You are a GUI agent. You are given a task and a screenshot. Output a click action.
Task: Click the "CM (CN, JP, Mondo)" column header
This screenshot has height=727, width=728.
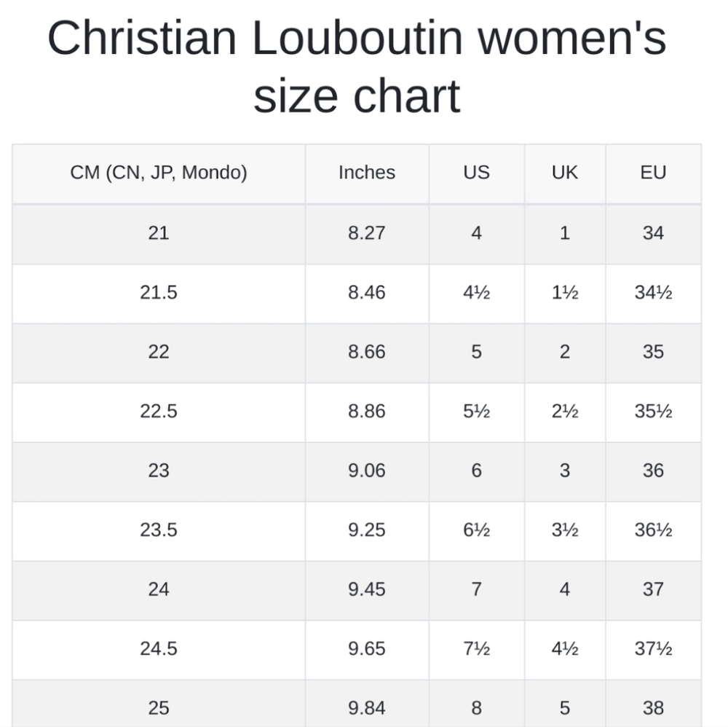pyautogui.click(x=159, y=173)
